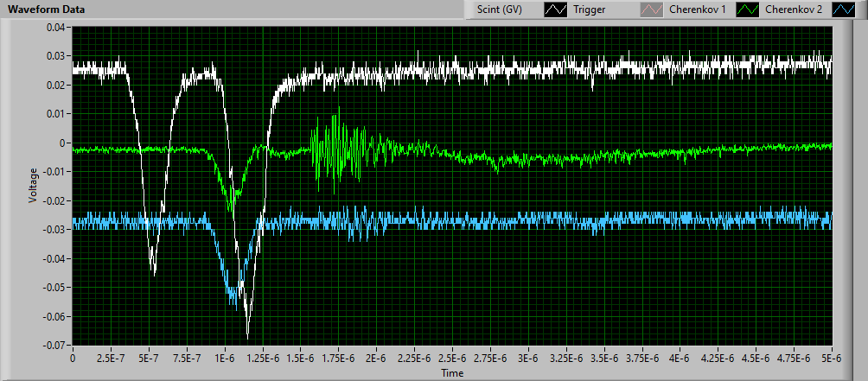Screen dimensions: 868x381
Task: Click the 0 minimum time axis value
Action: click(x=73, y=357)
